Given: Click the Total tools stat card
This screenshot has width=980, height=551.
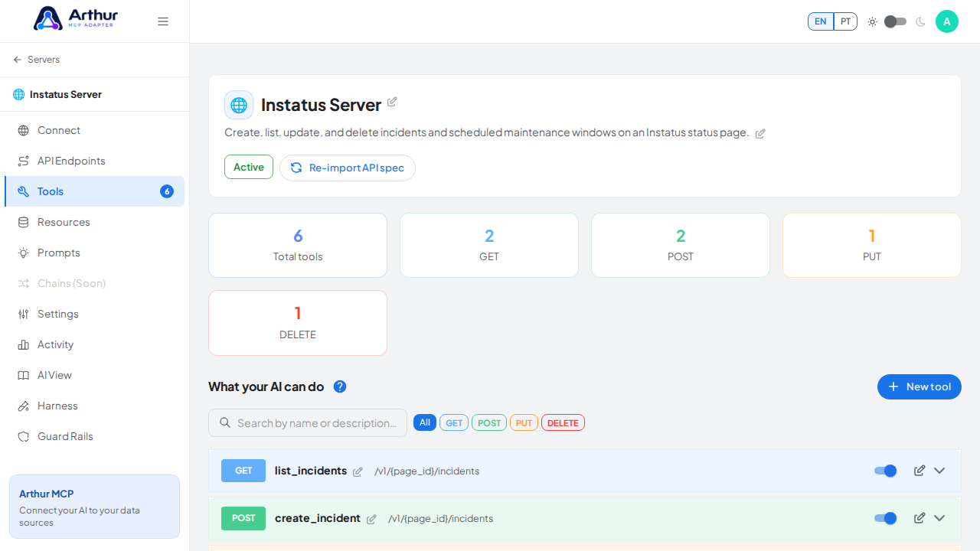Looking at the screenshot, I should [298, 245].
